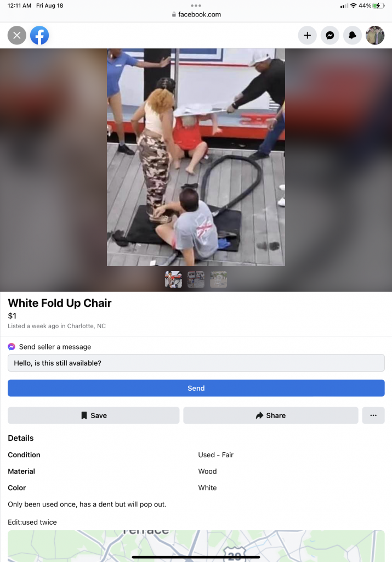Open the more options ellipsis menu

tap(373, 415)
